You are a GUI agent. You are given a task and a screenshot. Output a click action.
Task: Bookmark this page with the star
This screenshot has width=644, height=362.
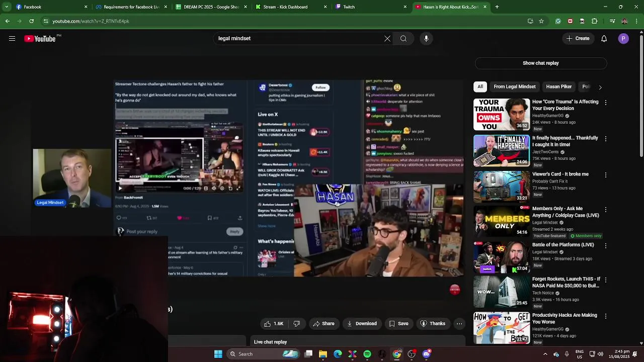[541, 21]
